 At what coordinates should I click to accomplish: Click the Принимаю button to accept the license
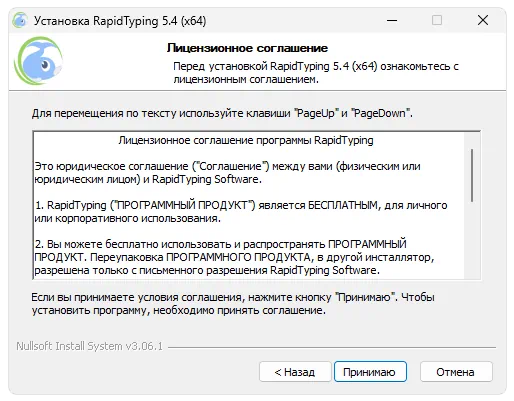(370, 372)
